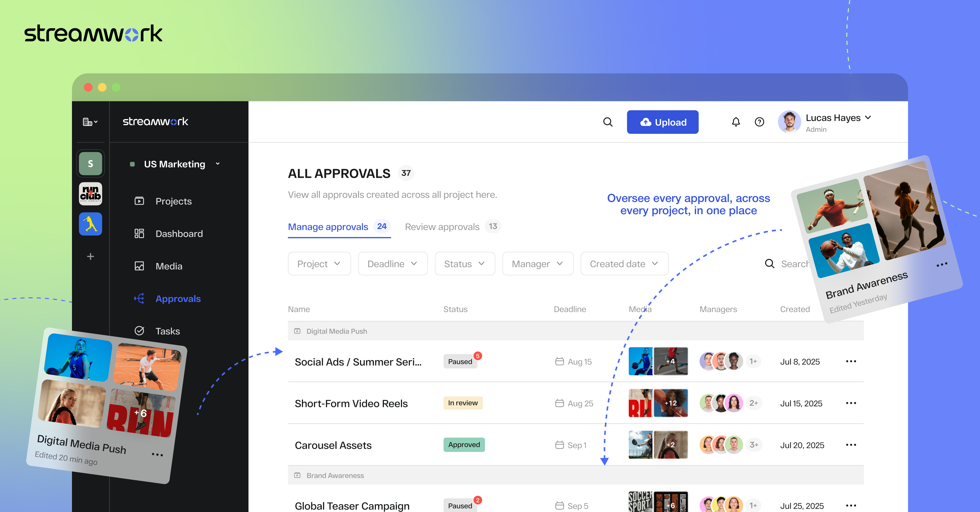Expand the US Marketing workspace selector

[x=175, y=164]
